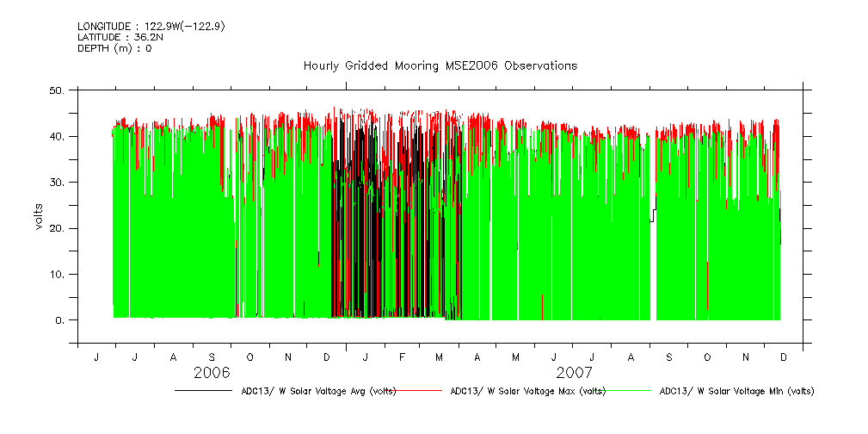The image size is (868, 434).
Task: Click the 'F' February month label
Action: 402,356
